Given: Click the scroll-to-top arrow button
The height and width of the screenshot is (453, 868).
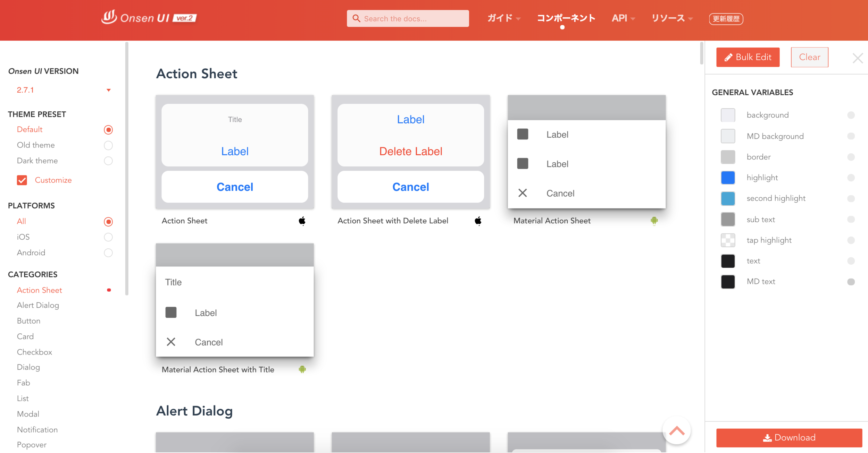Looking at the screenshot, I should pyautogui.click(x=676, y=431).
